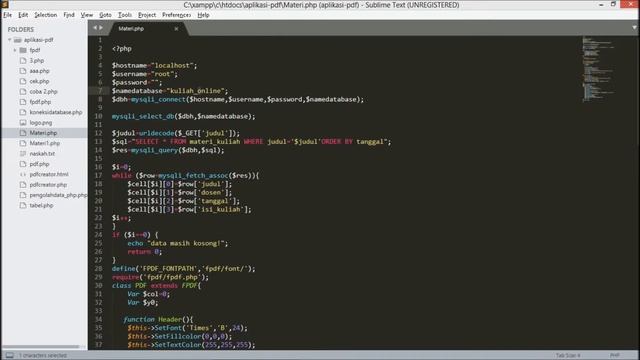
Task: Click the mysqli_select_db function call
Action: (x=143, y=116)
